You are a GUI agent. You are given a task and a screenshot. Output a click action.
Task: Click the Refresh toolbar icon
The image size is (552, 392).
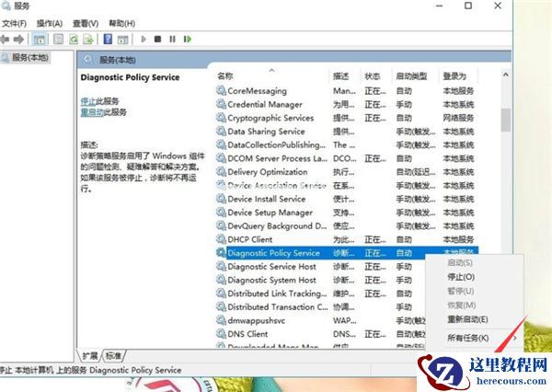(x=74, y=39)
